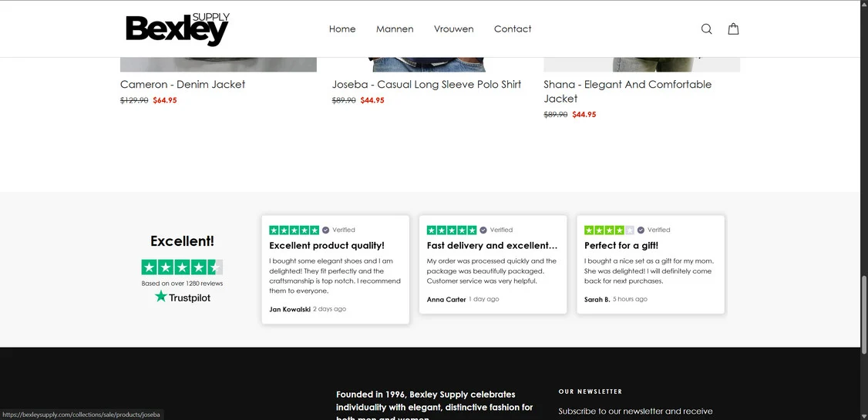Go to the Home menu item
This screenshot has width=868, height=420.
[x=342, y=29]
